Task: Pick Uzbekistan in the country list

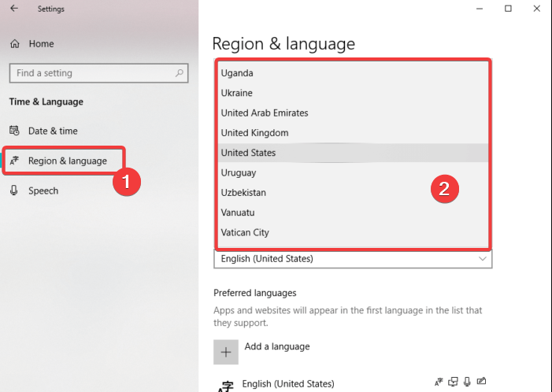Action: [353, 193]
